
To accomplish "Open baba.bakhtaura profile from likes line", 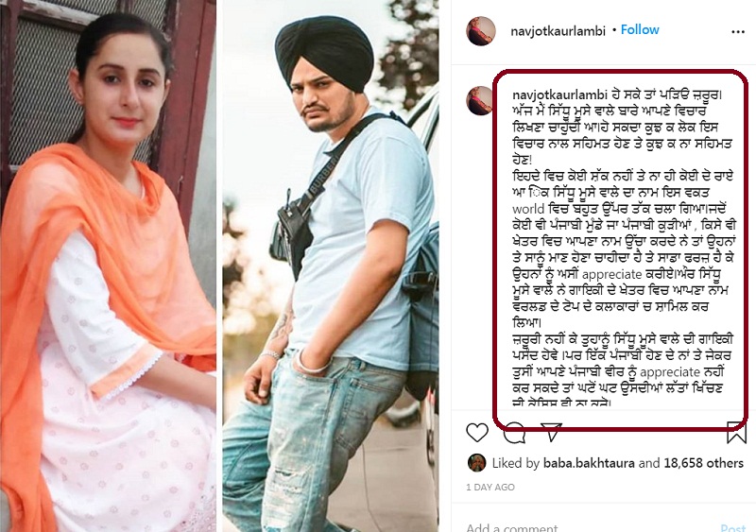I will [589, 464].
